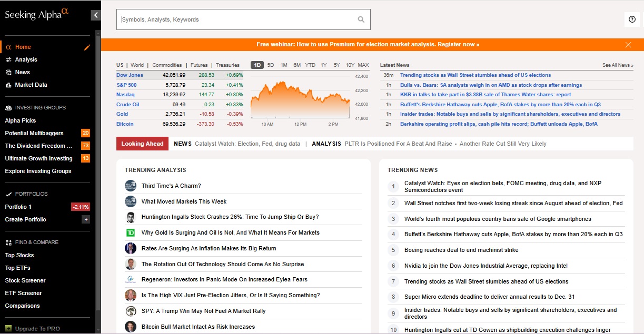644x334 pixels.
Task: Expand Create Portfolio with the plus button
Action: click(86, 219)
